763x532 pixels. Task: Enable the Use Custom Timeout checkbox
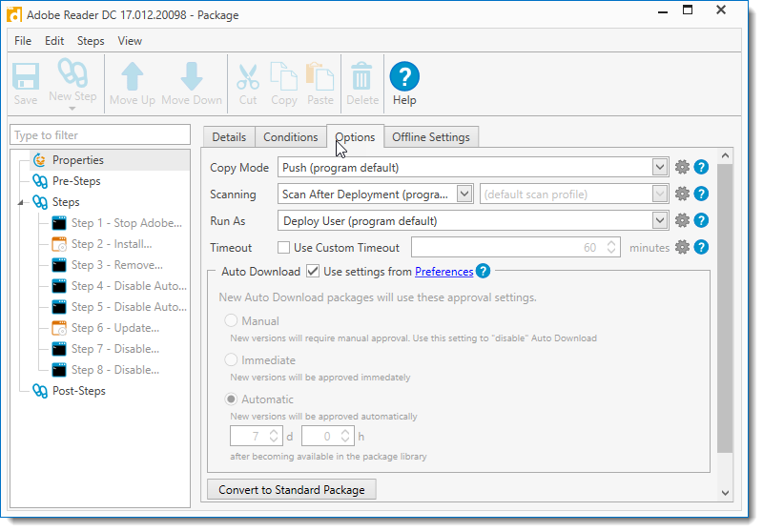point(283,248)
